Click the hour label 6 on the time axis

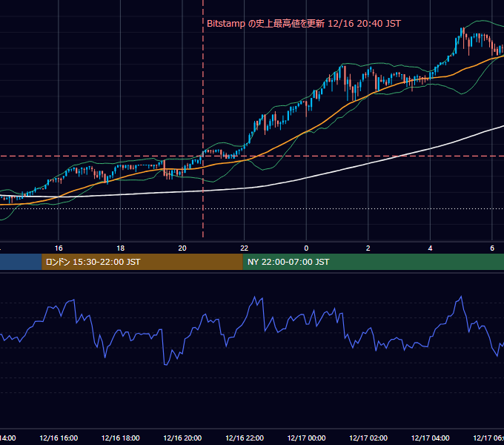tap(492, 248)
